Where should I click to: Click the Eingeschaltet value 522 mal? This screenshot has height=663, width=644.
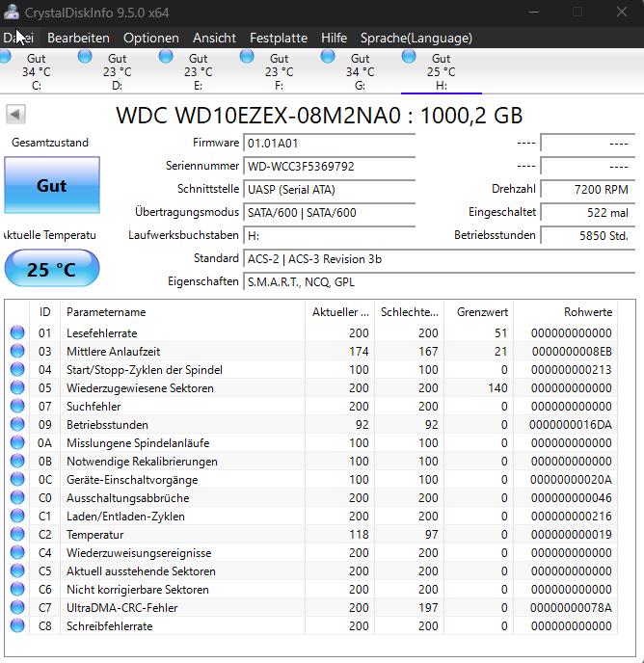tap(588, 213)
